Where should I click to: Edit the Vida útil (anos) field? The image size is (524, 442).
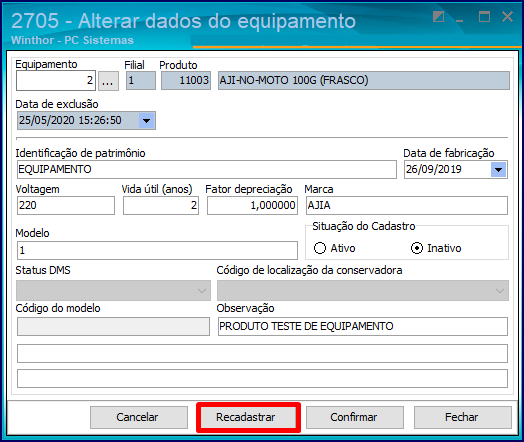161,205
